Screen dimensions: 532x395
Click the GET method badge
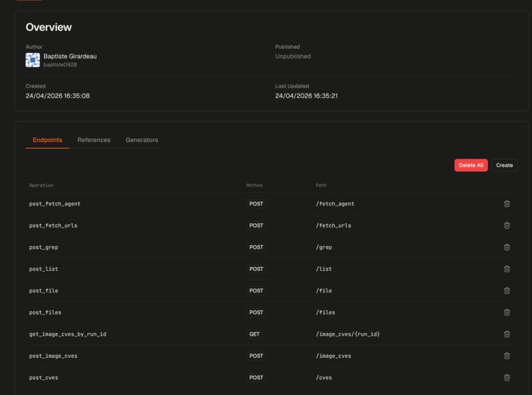click(254, 334)
